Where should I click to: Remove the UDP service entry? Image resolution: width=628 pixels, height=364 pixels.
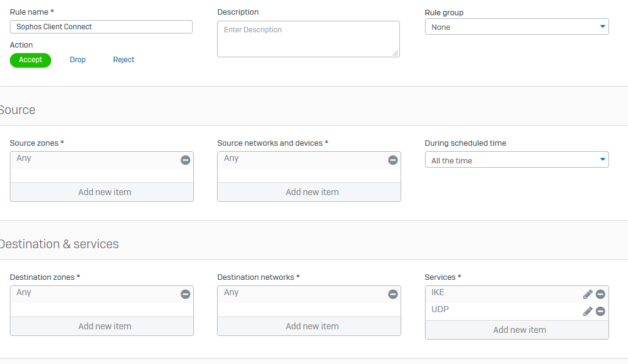[x=601, y=311]
